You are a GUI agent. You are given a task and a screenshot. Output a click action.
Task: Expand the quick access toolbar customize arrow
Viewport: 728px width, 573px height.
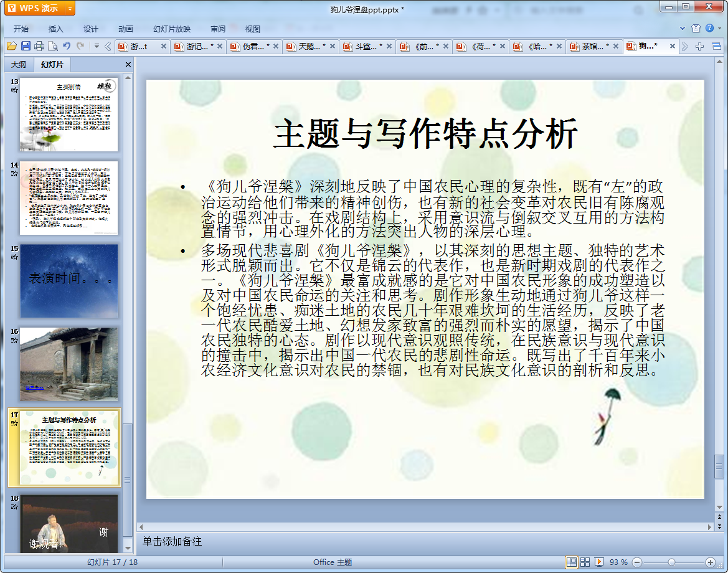(x=97, y=46)
